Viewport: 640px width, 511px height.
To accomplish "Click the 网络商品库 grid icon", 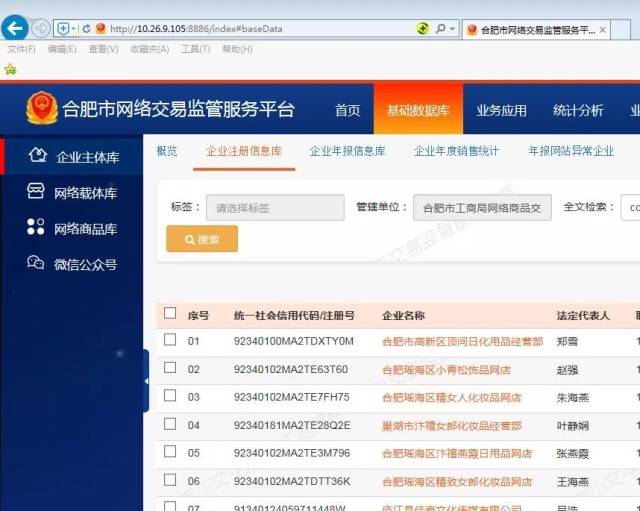I will point(36,227).
